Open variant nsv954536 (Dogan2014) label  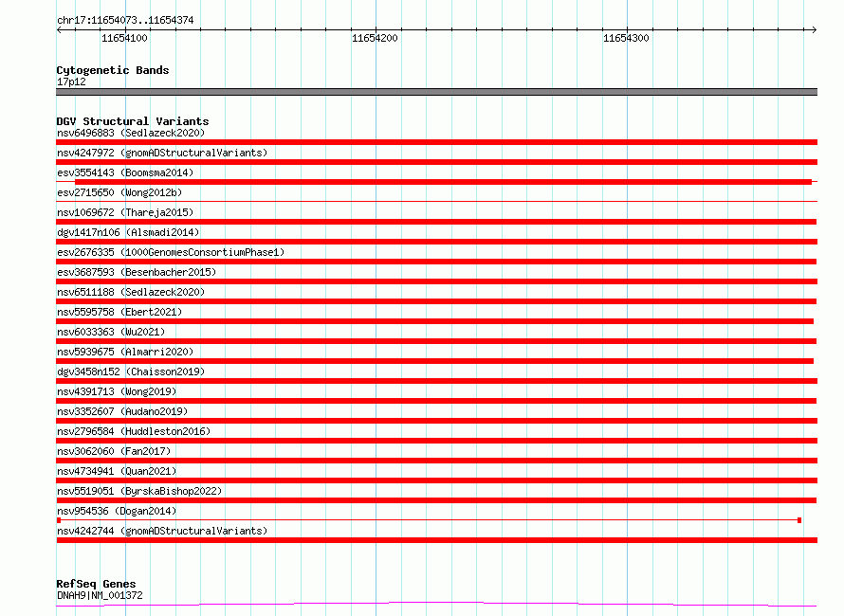117,511
